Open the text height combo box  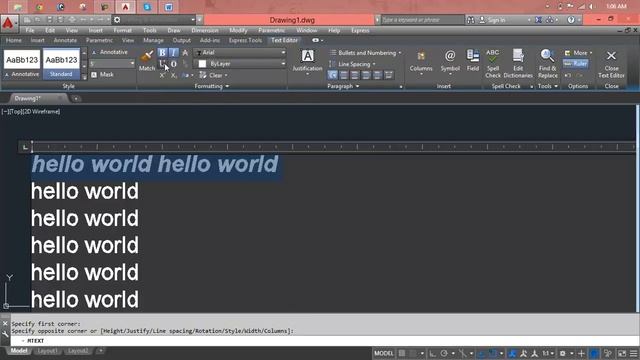coord(112,64)
